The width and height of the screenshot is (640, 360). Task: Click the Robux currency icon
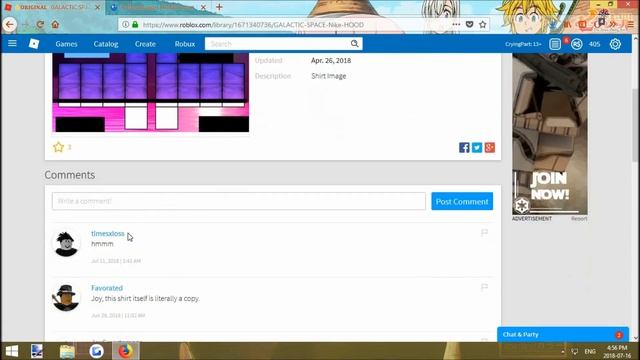tap(576, 44)
